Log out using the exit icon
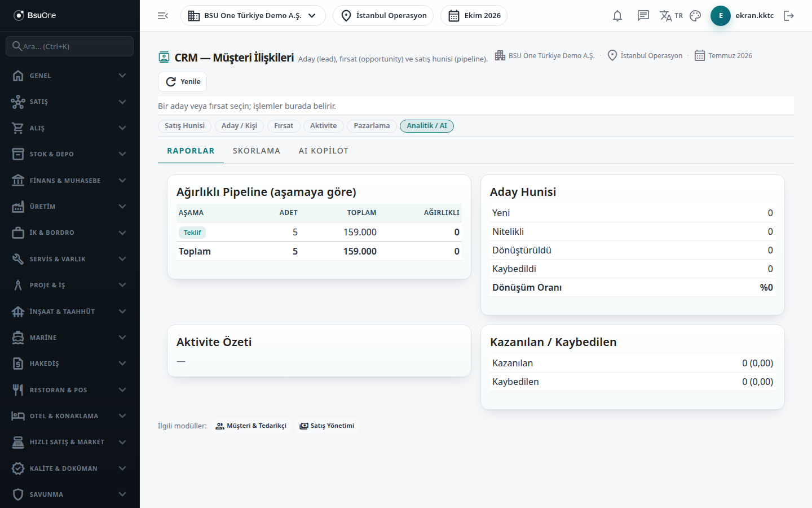This screenshot has width=812, height=508. (789, 16)
